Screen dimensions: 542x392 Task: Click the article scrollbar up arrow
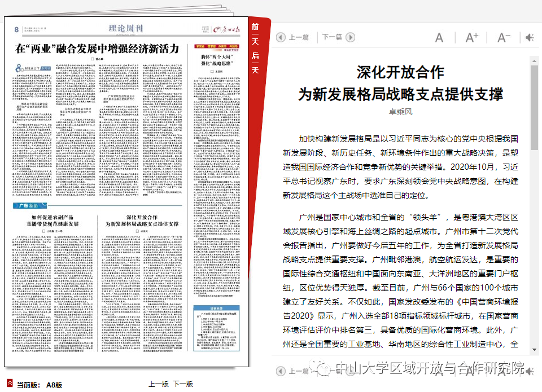535,61
